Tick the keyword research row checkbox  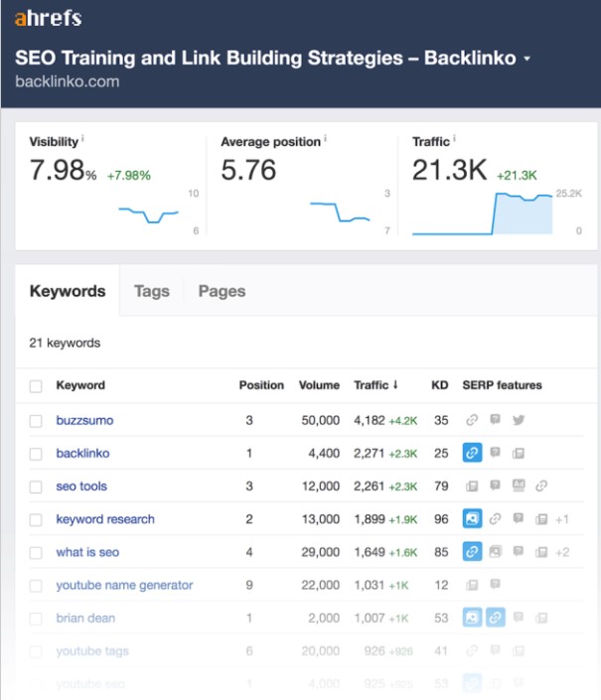tap(36, 519)
